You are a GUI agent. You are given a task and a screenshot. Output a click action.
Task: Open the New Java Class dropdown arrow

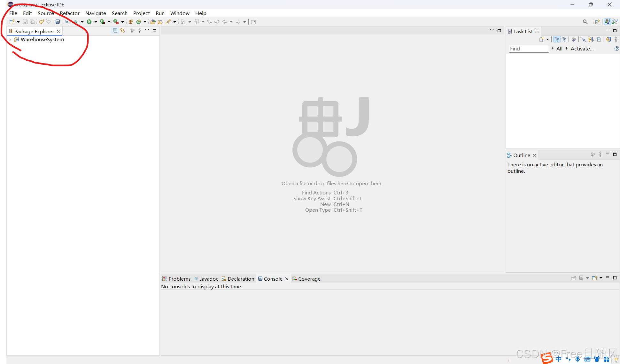145,22
